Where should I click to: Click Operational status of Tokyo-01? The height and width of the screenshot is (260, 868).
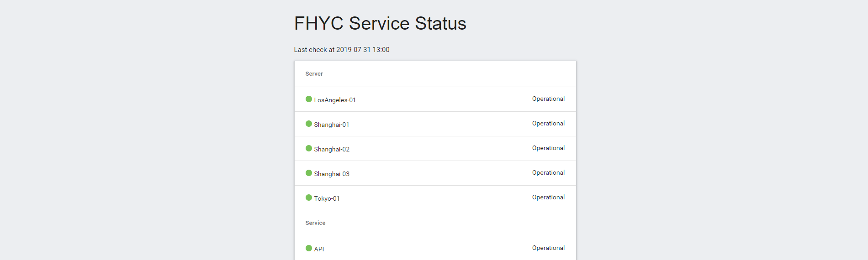[x=548, y=198]
